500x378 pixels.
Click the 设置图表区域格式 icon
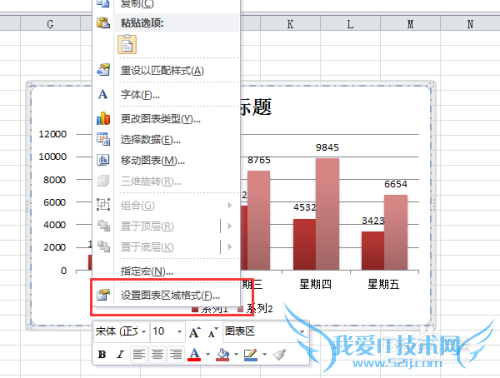(x=103, y=295)
